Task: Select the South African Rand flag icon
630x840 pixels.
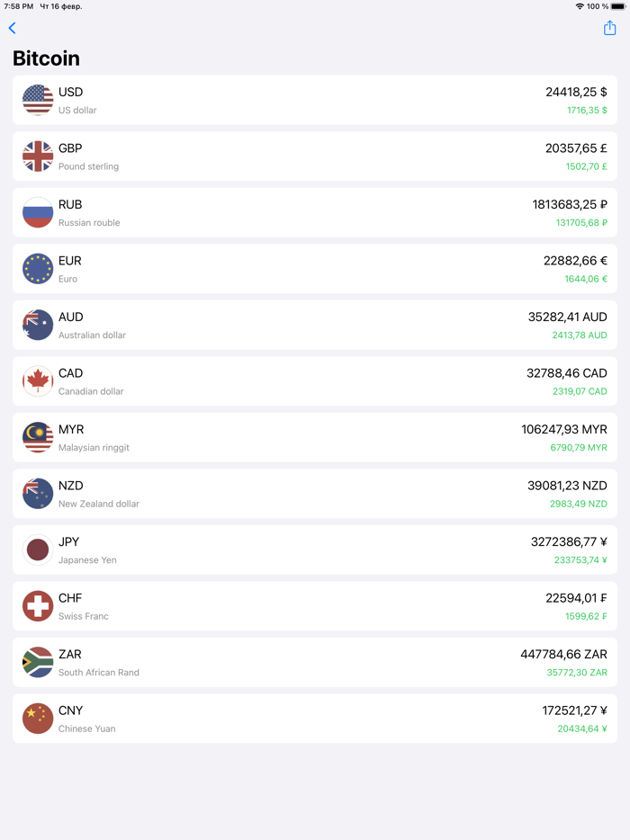Action: [37, 662]
